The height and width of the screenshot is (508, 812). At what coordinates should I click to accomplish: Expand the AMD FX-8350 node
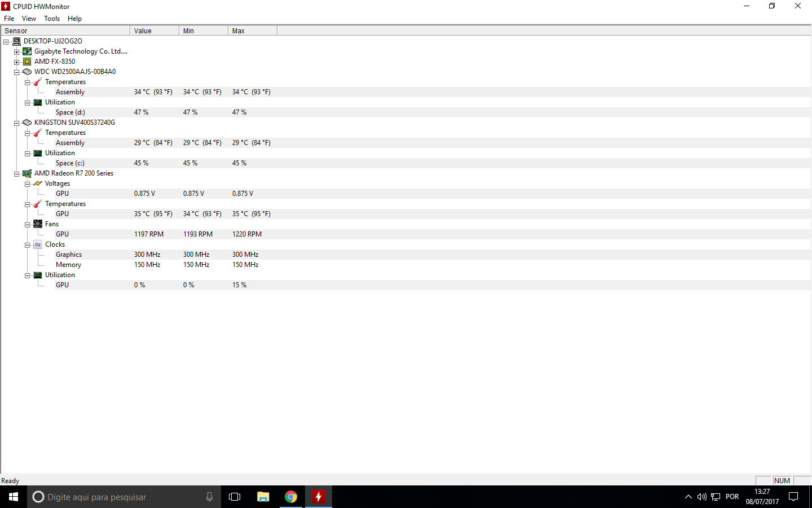click(x=16, y=62)
